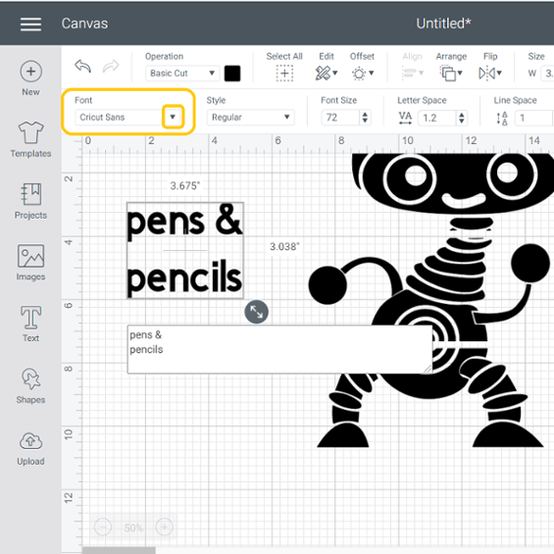Screen dimensions: 554x554
Task: Open the hamburger main menu
Action: click(x=31, y=24)
